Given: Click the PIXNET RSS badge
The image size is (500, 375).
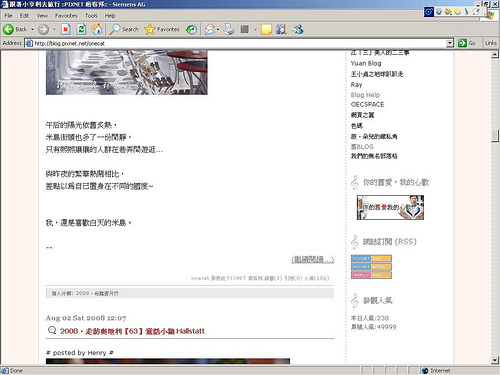Looking at the screenshot, I should click(x=371, y=258).
